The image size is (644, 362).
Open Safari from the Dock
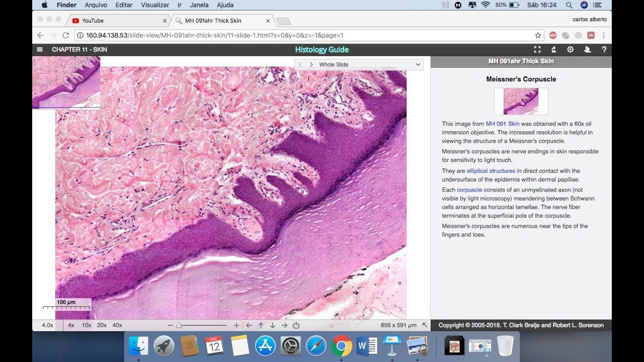[316, 346]
